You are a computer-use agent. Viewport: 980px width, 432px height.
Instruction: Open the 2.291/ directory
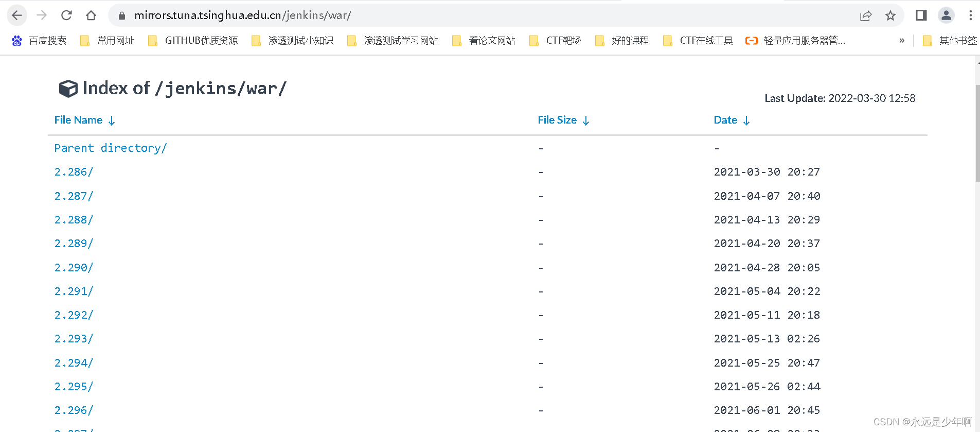[74, 291]
